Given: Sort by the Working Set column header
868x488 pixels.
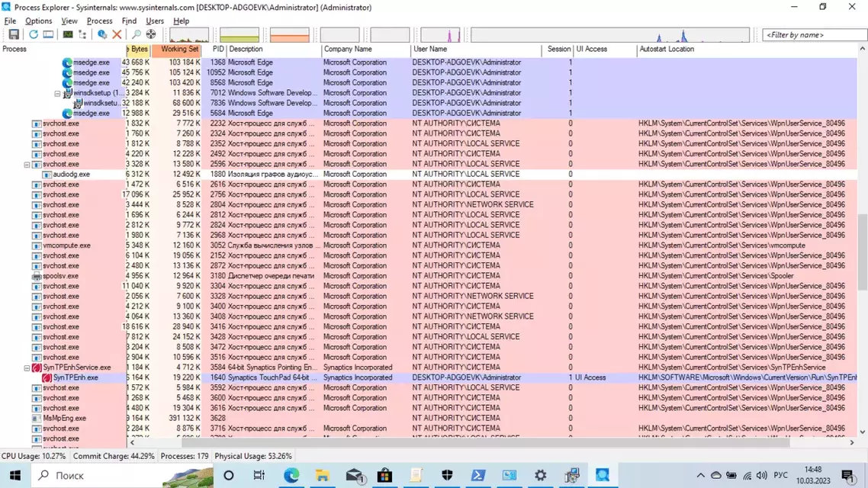Looking at the screenshot, I should coord(176,50).
